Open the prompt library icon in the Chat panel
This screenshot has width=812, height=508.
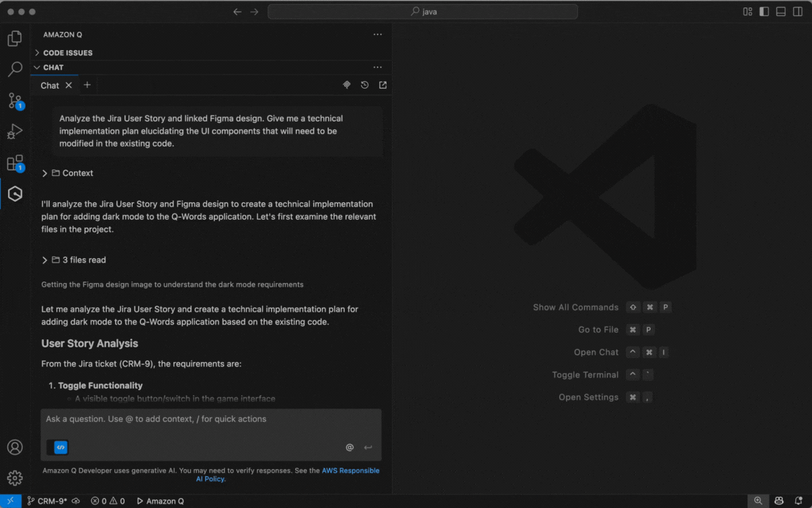coord(346,85)
